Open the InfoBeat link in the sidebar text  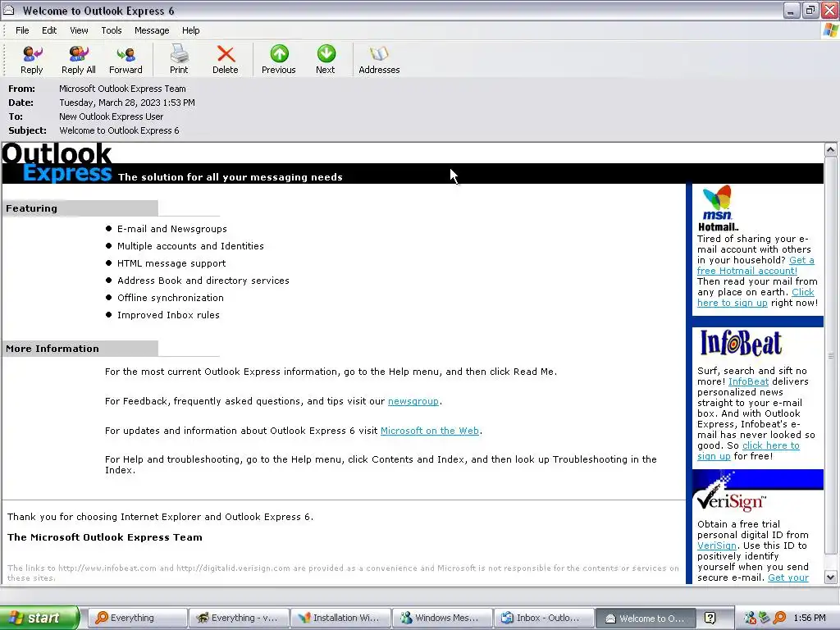pyautogui.click(x=748, y=381)
